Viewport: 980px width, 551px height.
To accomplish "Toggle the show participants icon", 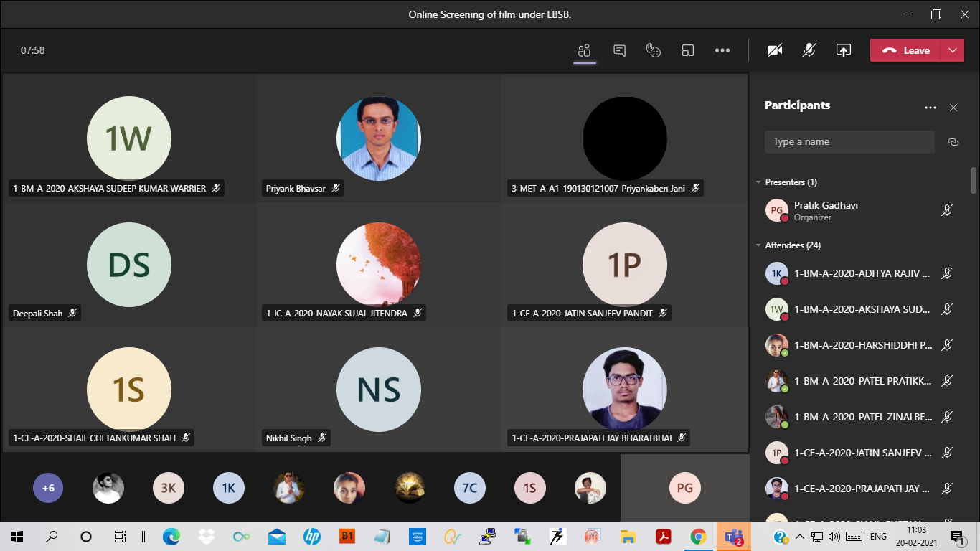I will pyautogui.click(x=584, y=50).
